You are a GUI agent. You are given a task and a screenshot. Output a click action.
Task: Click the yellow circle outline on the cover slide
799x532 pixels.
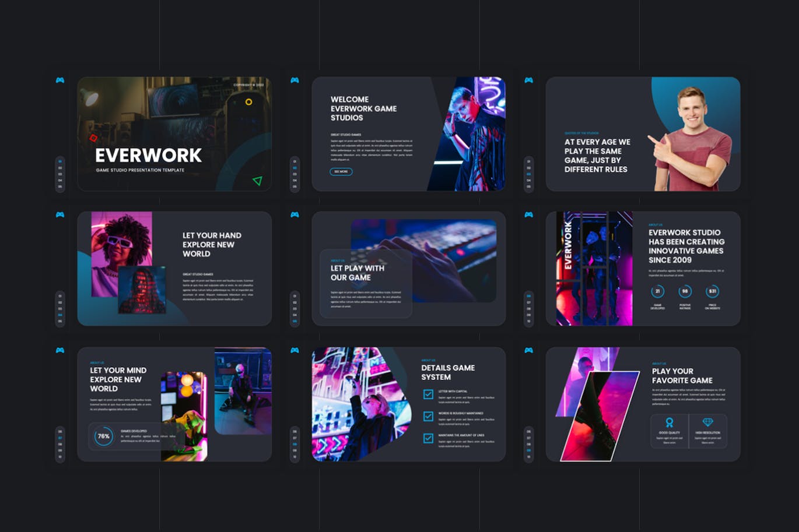[x=249, y=102]
